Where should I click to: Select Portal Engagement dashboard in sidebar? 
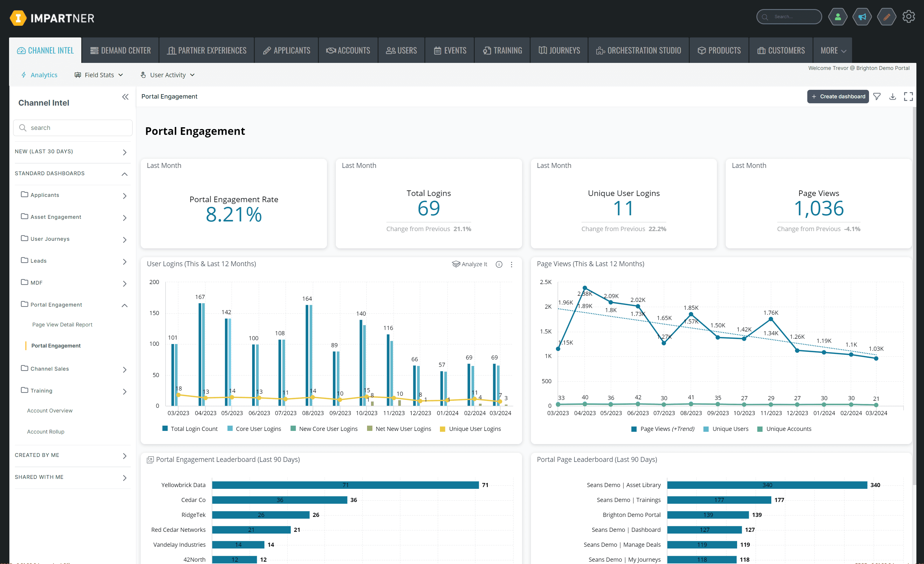[x=56, y=346]
